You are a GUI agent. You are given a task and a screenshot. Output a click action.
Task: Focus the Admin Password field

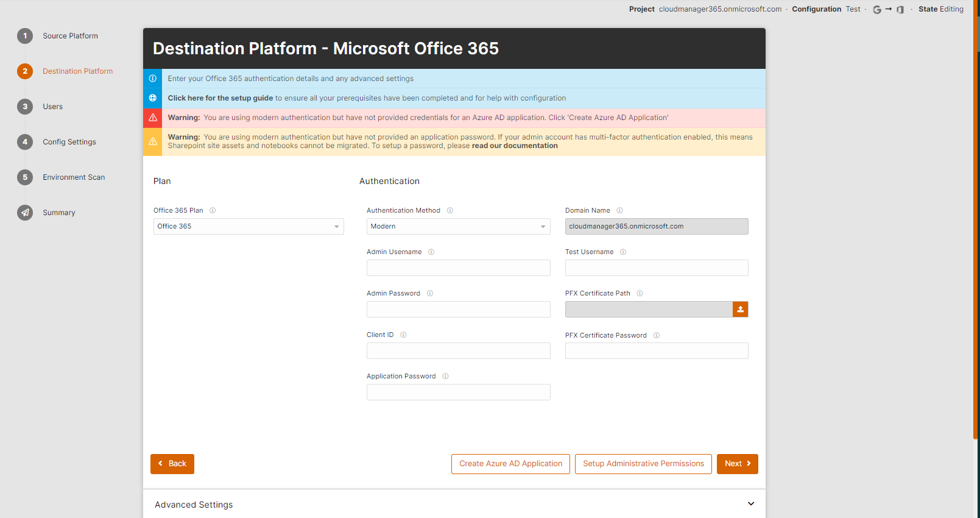coord(459,310)
